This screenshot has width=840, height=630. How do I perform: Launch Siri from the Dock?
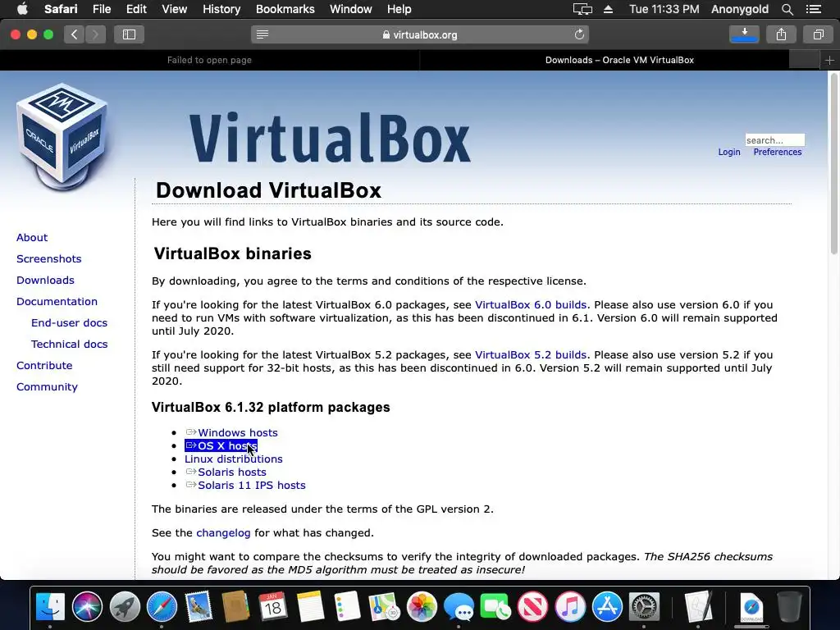point(87,606)
